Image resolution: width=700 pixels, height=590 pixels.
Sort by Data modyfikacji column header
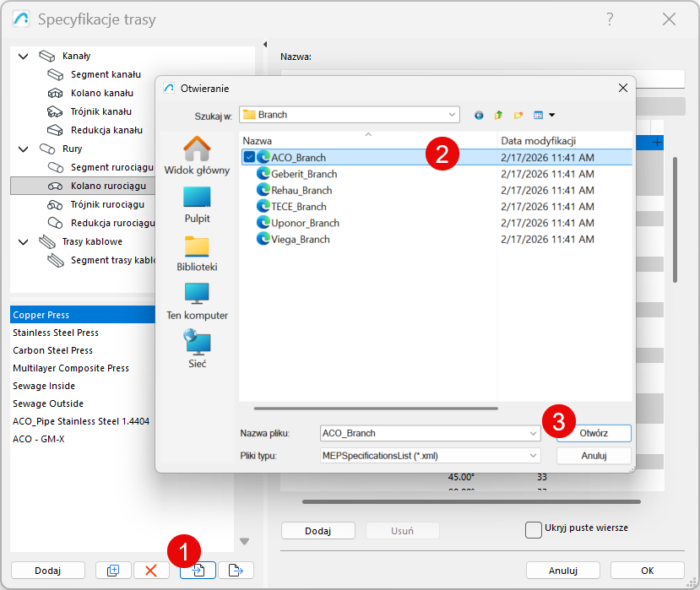click(x=565, y=141)
